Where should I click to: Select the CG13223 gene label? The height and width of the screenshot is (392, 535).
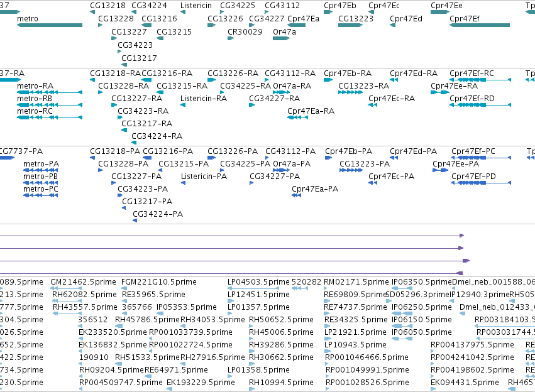[x=356, y=19]
